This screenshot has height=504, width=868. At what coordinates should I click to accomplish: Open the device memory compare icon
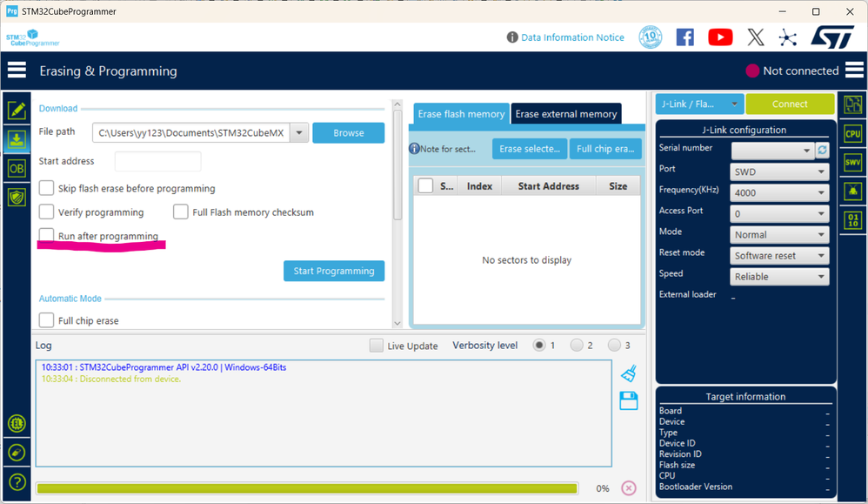coord(853,104)
